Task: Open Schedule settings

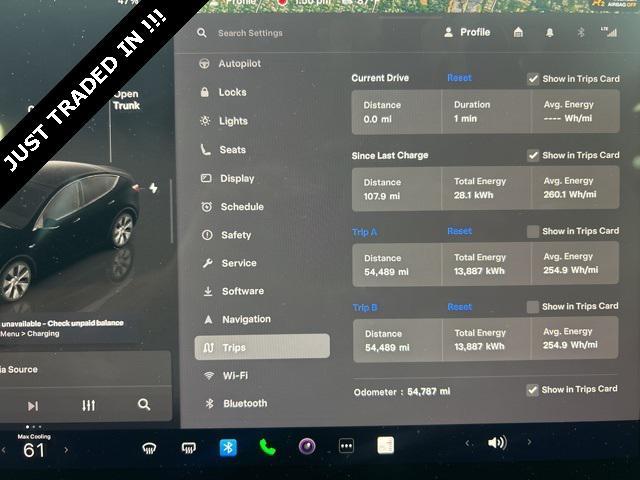Action: (x=232, y=207)
